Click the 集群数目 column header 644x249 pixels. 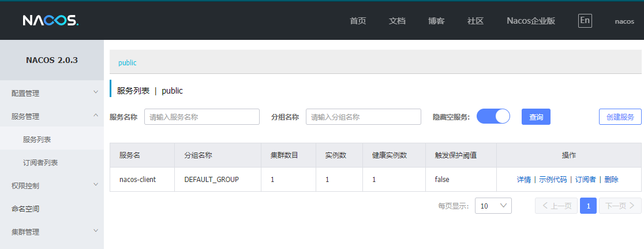coord(289,155)
